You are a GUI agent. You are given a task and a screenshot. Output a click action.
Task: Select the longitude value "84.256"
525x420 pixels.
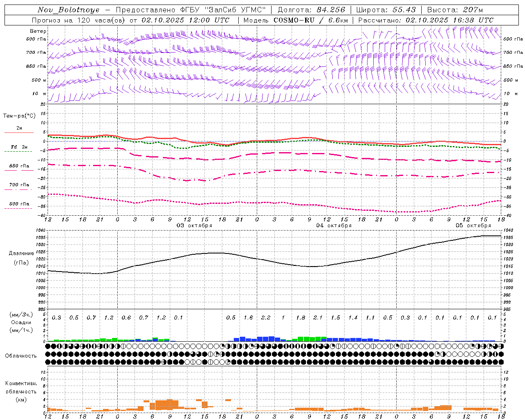click(x=330, y=10)
